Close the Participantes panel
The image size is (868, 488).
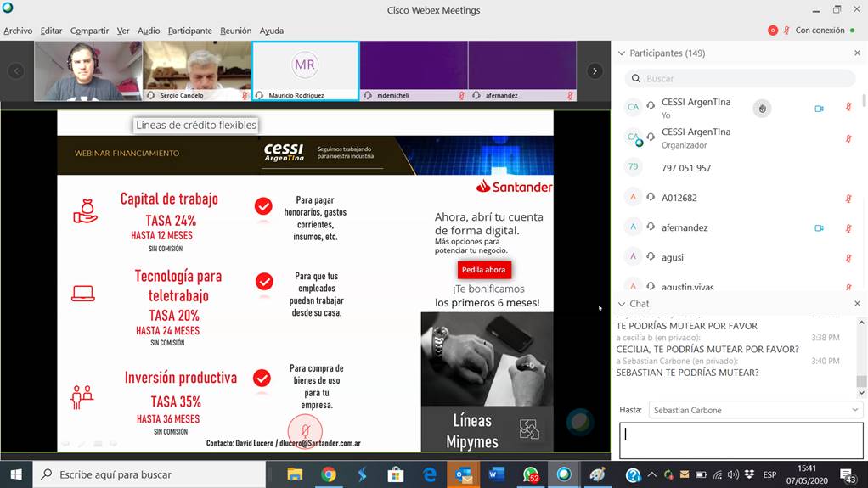(x=858, y=53)
